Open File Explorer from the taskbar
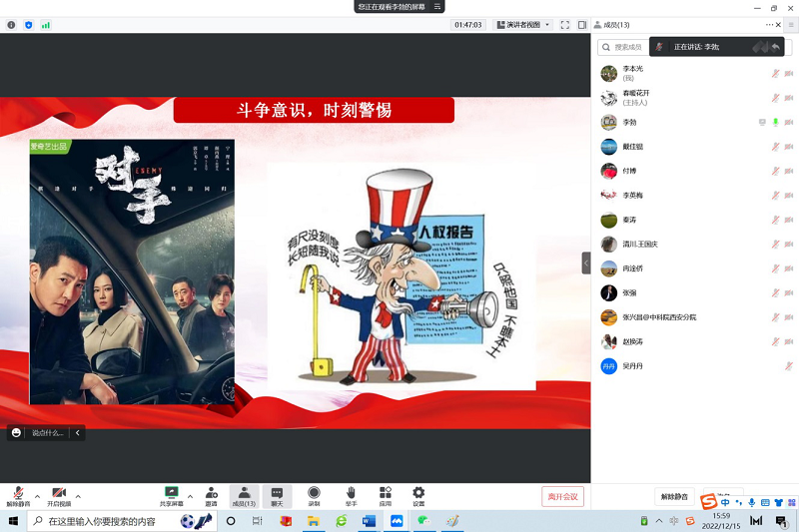Image resolution: width=799 pixels, height=532 pixels. (313, 521)
